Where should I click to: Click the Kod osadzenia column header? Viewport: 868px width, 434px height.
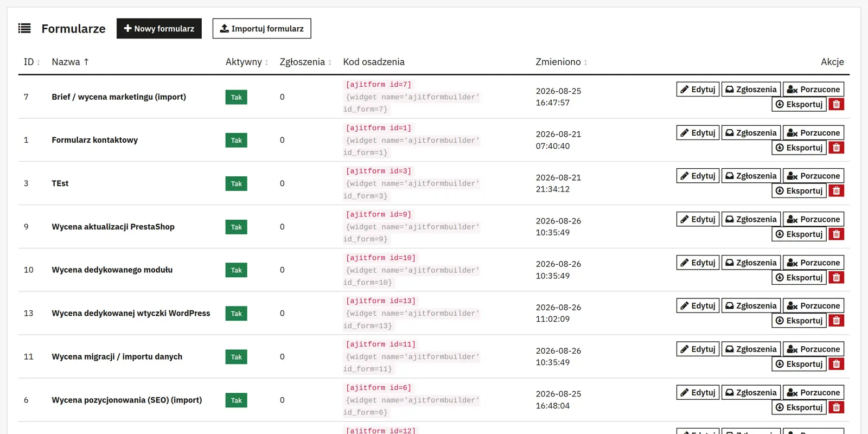coord(374,62)
